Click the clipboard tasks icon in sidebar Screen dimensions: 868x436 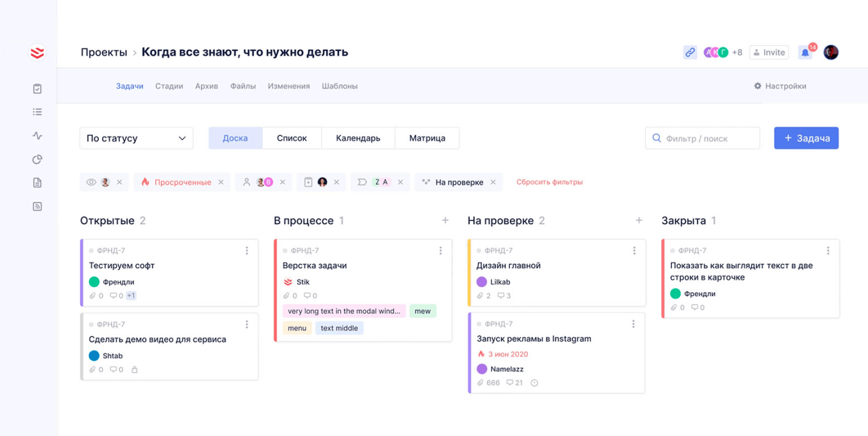[x=37, y=89]
